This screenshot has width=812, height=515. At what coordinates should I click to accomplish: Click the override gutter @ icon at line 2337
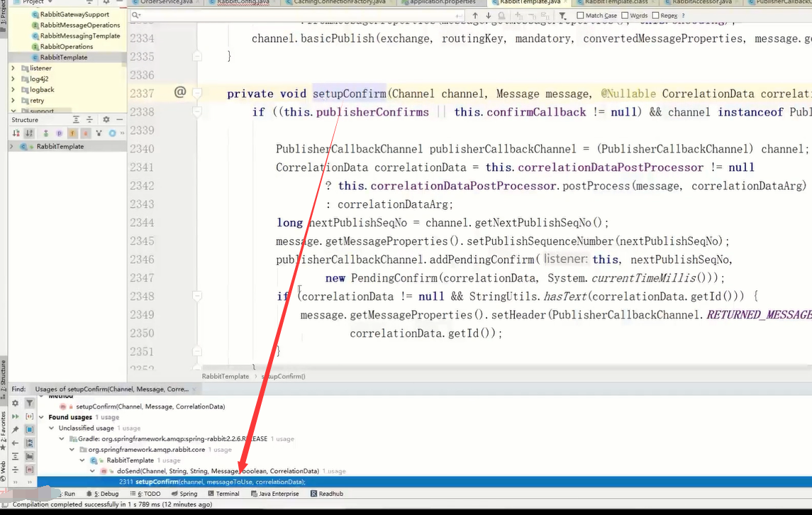point(179,92)
